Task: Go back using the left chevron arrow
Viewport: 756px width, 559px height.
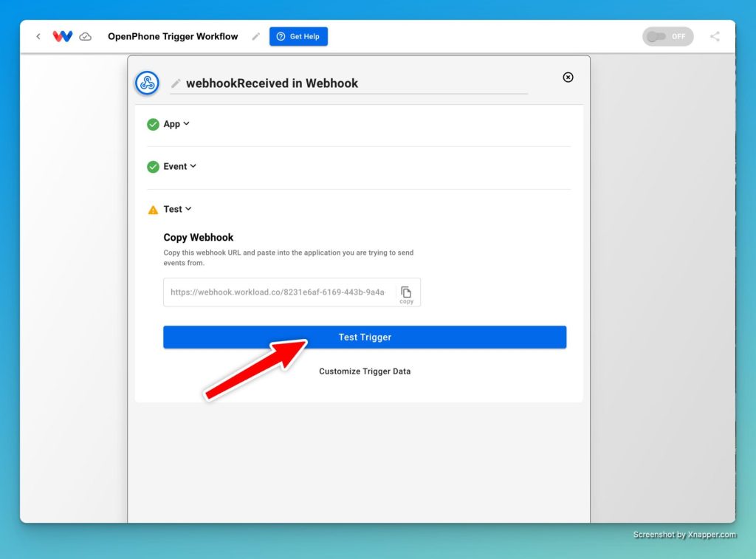Action: coord(38,36)
